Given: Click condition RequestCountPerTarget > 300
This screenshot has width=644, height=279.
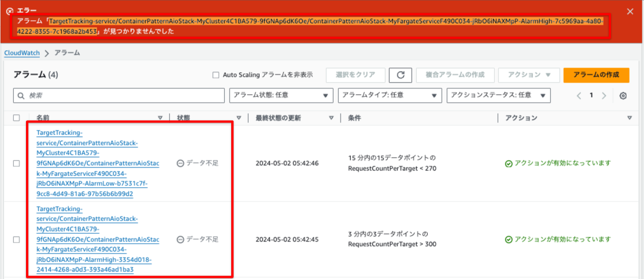Looking at the screenshot, I should pos(392,244).
